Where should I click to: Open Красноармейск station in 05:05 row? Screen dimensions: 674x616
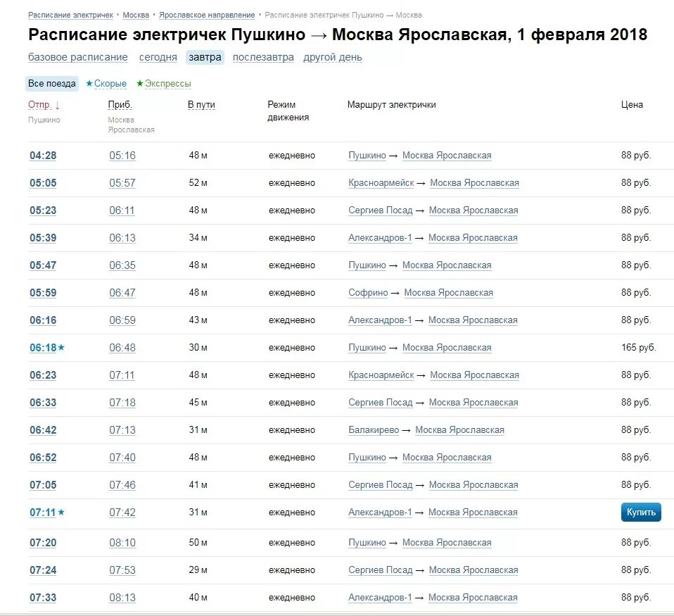click(381, 183)
